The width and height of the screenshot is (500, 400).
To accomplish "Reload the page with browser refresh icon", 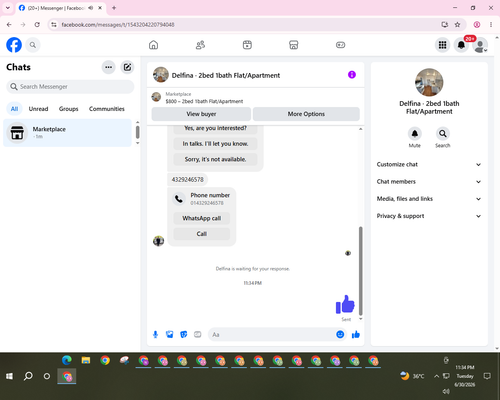I will [37, 24].
